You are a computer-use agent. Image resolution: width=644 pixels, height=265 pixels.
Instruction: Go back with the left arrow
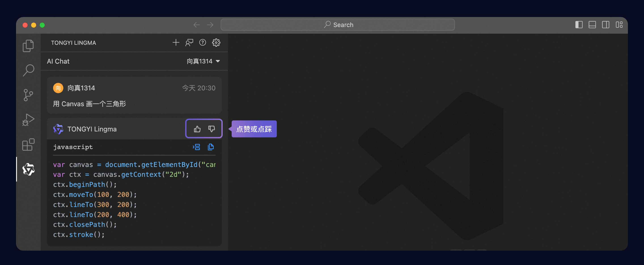coord(197,25)
